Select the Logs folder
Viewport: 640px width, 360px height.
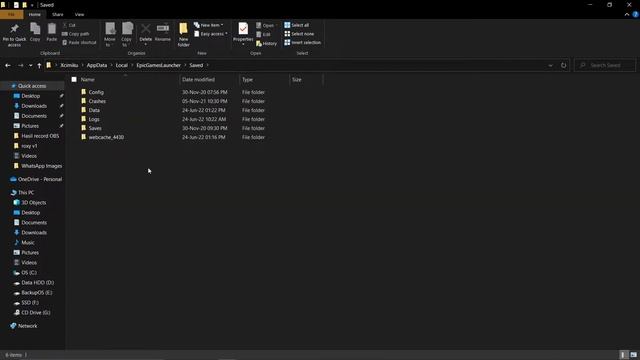[x=94, y=119]
